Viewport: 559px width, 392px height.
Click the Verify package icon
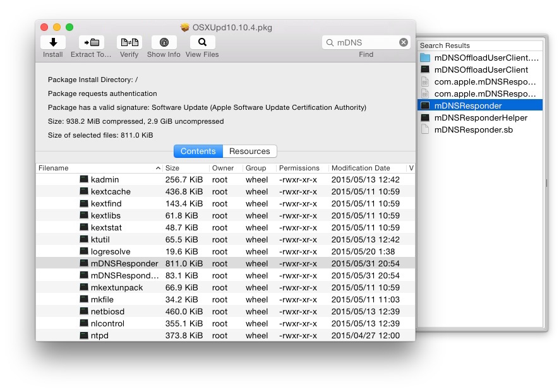(x=129, y=42)
